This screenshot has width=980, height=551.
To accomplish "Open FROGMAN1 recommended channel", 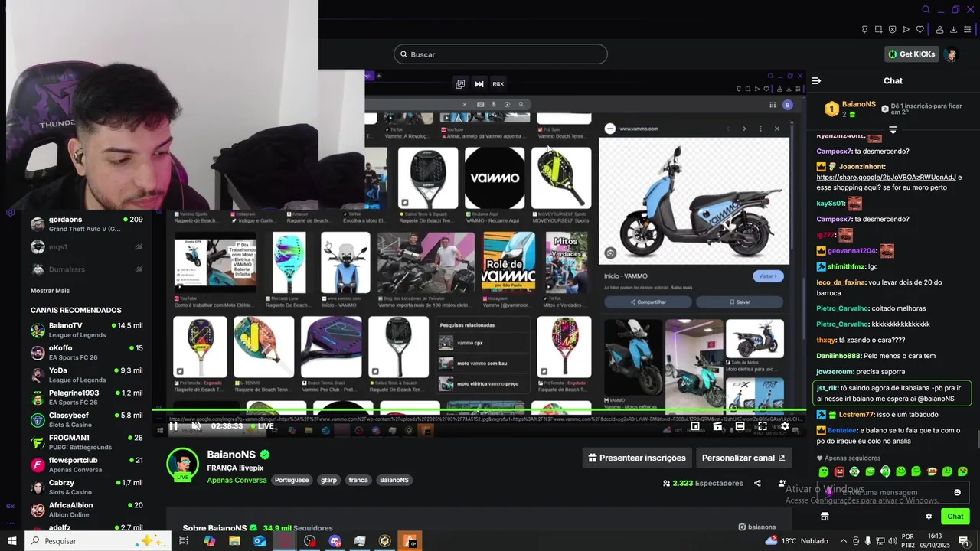I will tap(87, 442).
